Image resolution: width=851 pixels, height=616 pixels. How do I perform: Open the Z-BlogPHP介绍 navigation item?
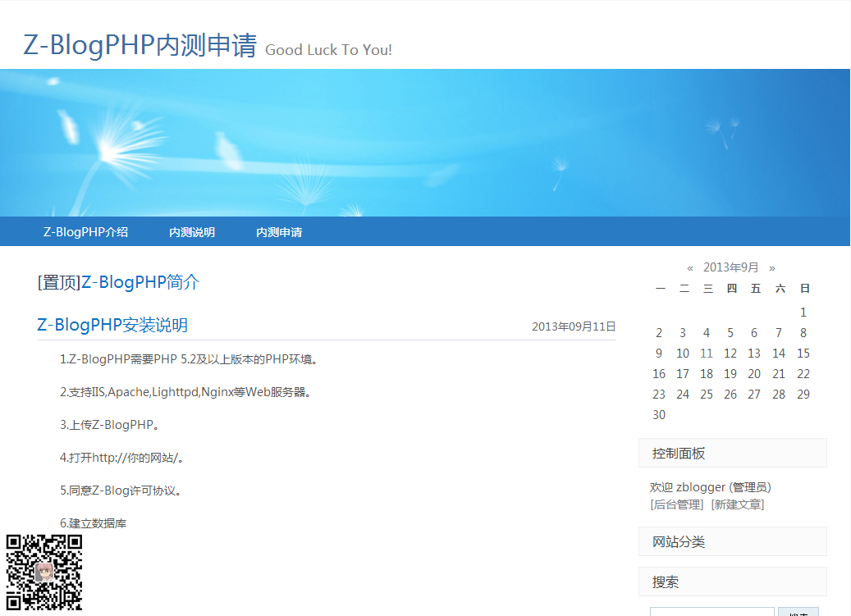[x=85, y=231]
